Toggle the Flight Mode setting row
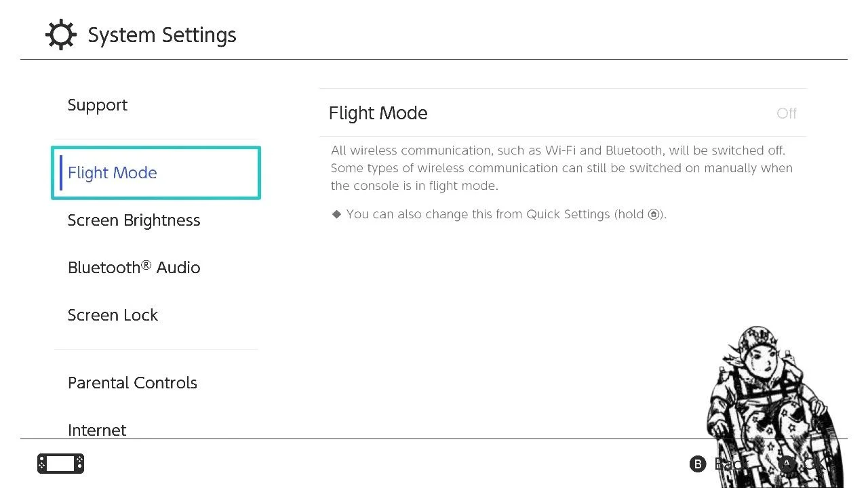Screen dimensions: 868x488 pyautogui.click(x=563, y=113)
